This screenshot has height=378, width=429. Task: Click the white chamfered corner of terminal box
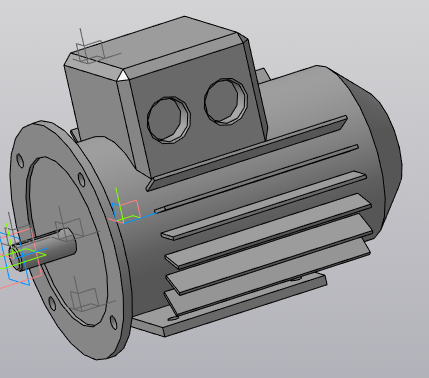123,76
